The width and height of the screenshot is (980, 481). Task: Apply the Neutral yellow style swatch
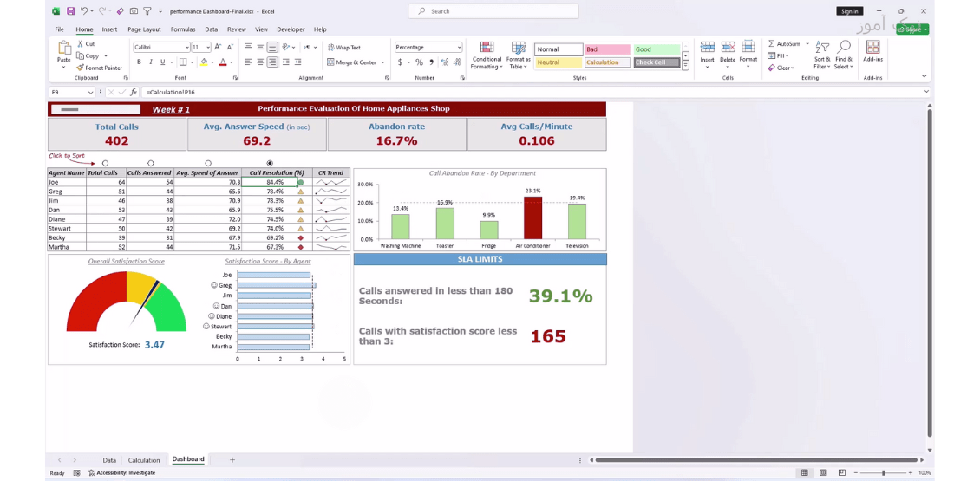[559, 62]
